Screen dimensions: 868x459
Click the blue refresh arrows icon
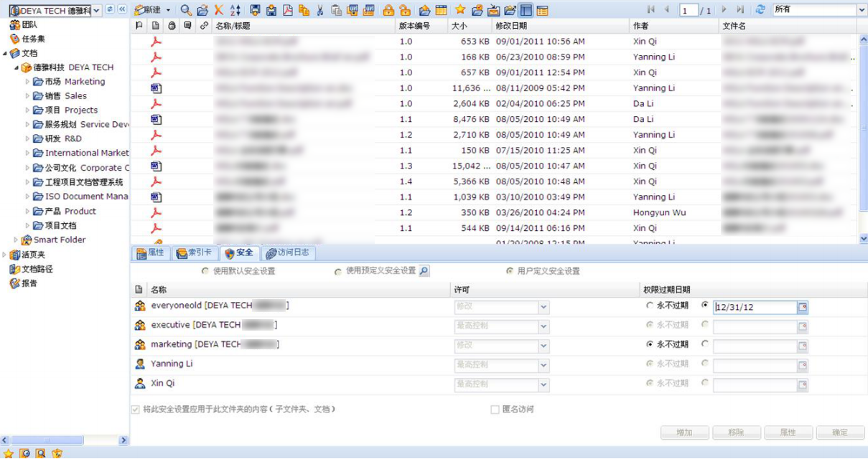click(x=760, y=10)
